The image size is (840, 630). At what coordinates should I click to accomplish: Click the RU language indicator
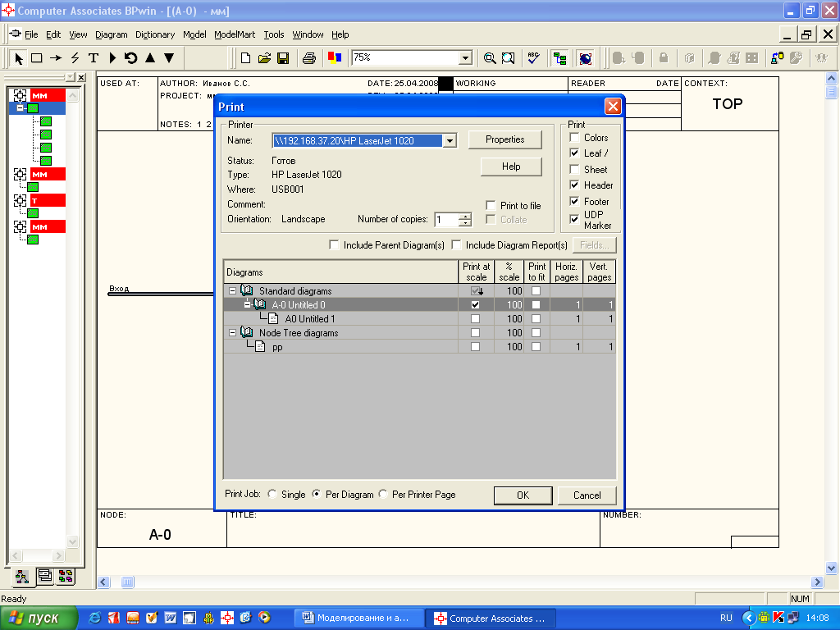point(726,619)
